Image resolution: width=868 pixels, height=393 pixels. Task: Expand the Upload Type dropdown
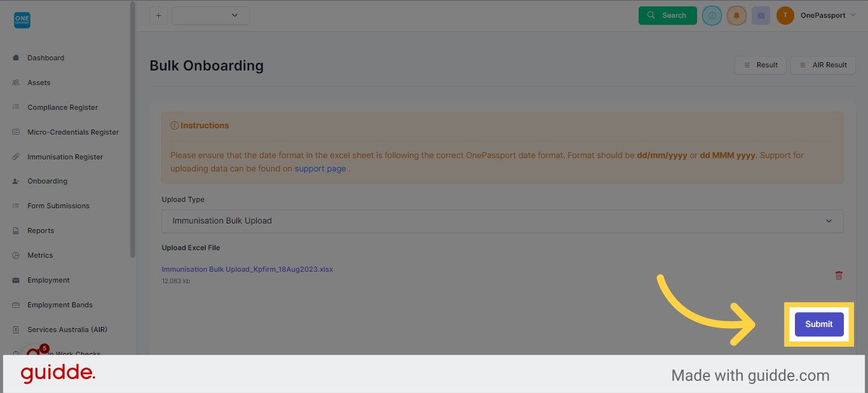502,221
